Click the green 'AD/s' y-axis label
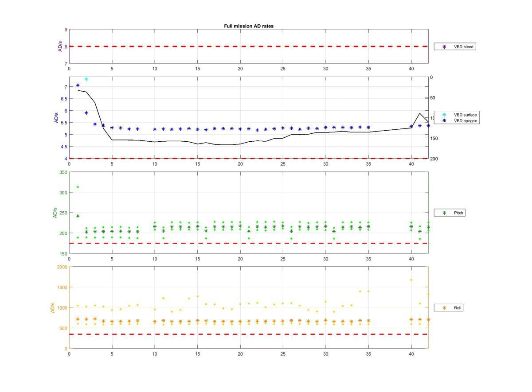 55,213
